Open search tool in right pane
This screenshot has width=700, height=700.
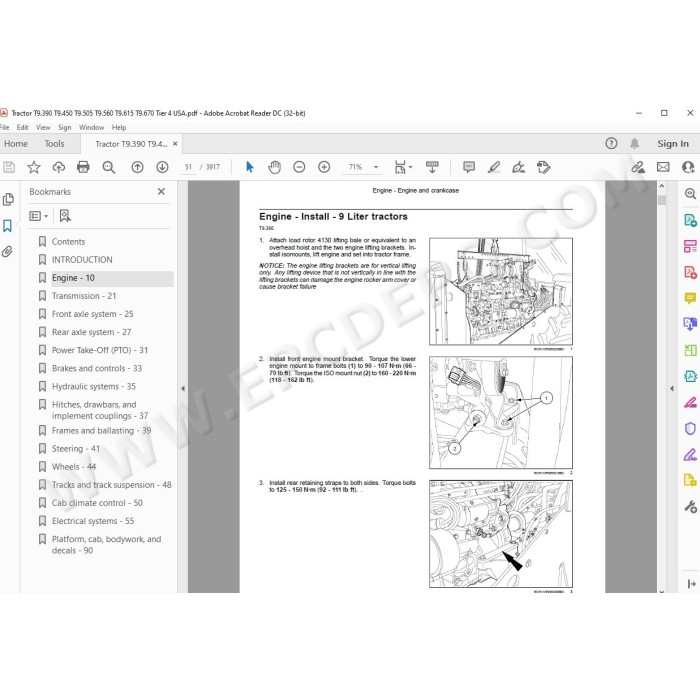pos(690,193)
